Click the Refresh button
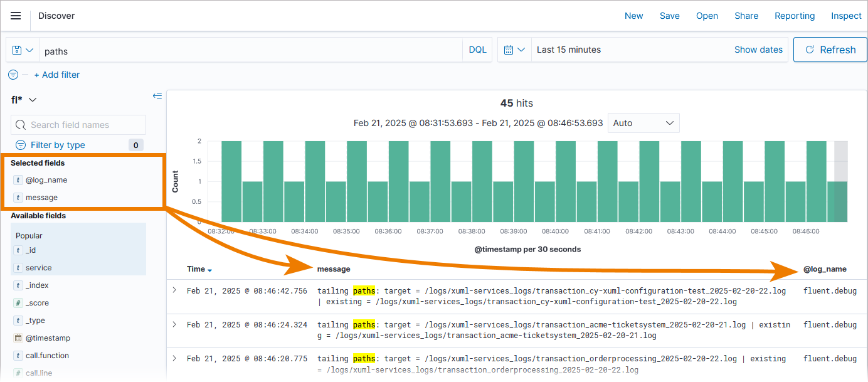The image size is (868, 382). pyautogui.click(x=830, y=50)
